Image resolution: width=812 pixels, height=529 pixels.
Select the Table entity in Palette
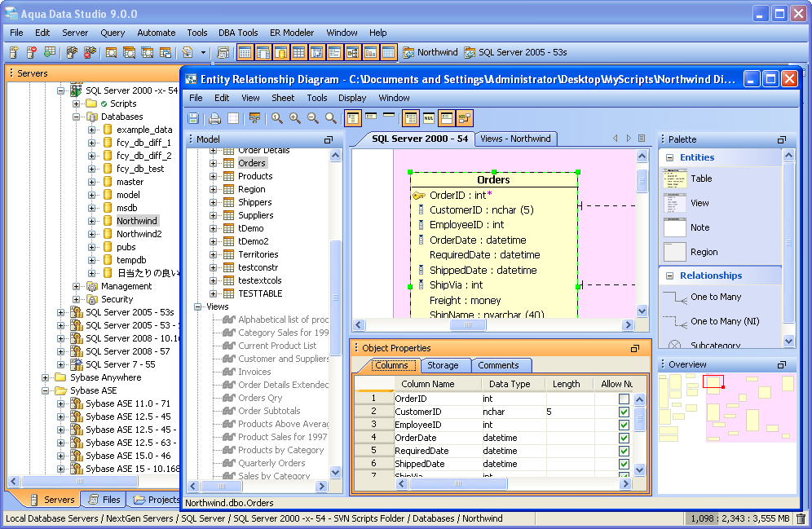[x=700, y=179]
